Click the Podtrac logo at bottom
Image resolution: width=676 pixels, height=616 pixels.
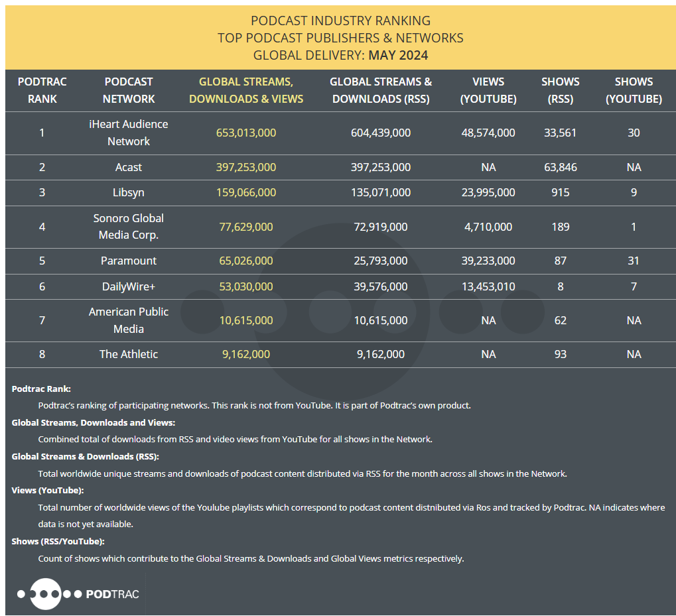click(78, 594)
